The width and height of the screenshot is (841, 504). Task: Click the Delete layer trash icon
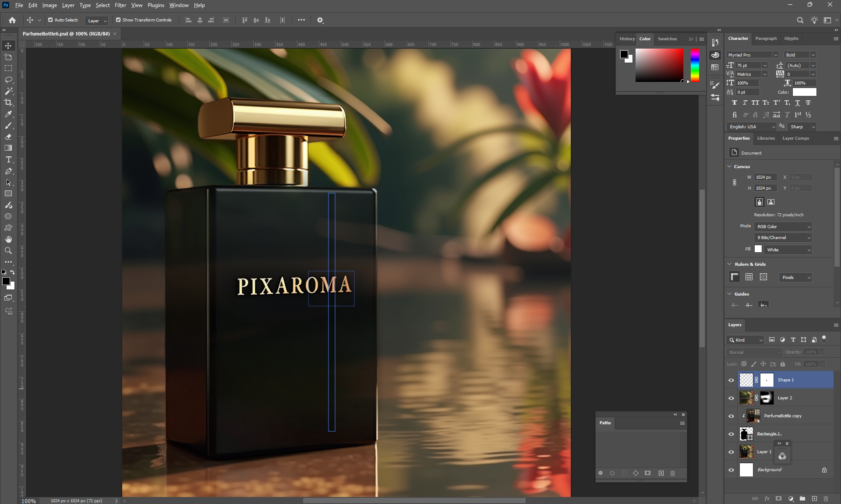(x=826, y=498)
